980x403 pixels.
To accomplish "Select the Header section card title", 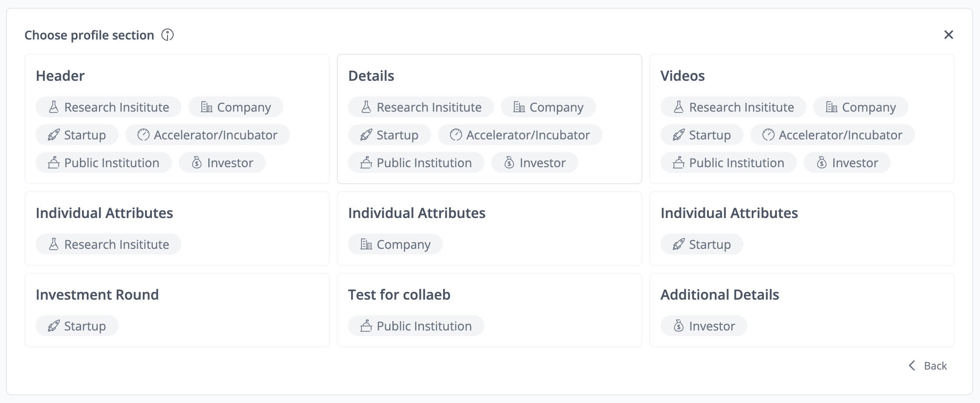I will [60, 76].
